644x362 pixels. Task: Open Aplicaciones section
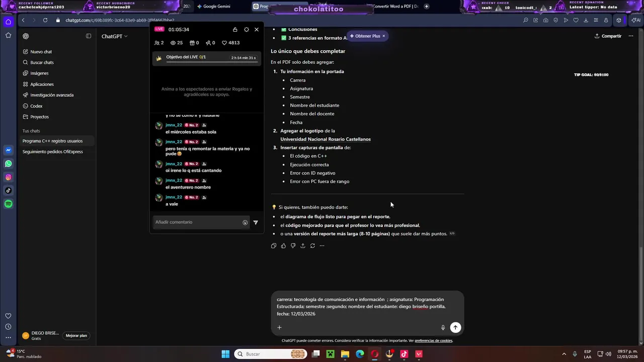(42, 84)
